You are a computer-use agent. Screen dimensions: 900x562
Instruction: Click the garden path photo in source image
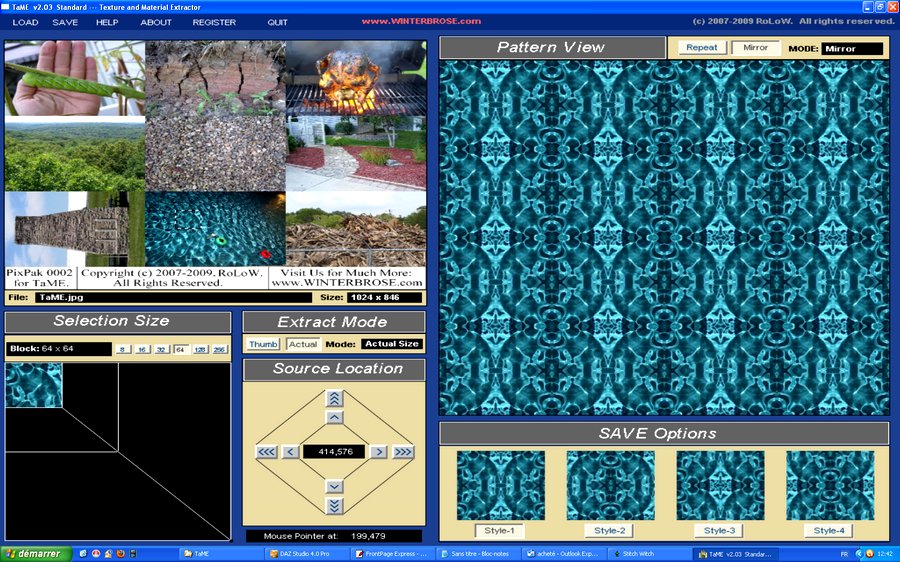pyautogui.click(x=356, y=153)
